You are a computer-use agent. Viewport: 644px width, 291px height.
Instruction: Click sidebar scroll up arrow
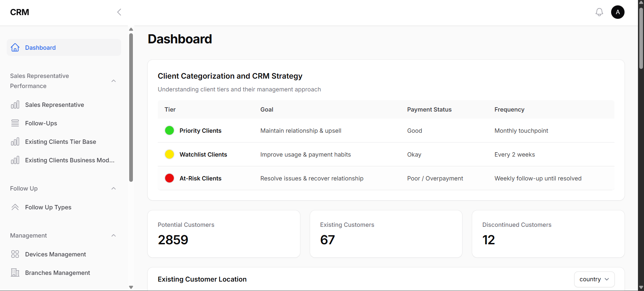point(131,29)
